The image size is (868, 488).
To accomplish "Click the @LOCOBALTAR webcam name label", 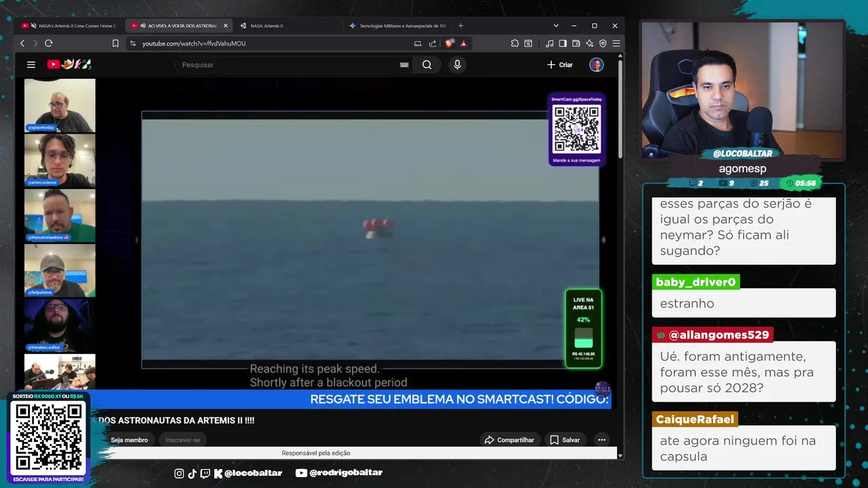I will 743,154.
